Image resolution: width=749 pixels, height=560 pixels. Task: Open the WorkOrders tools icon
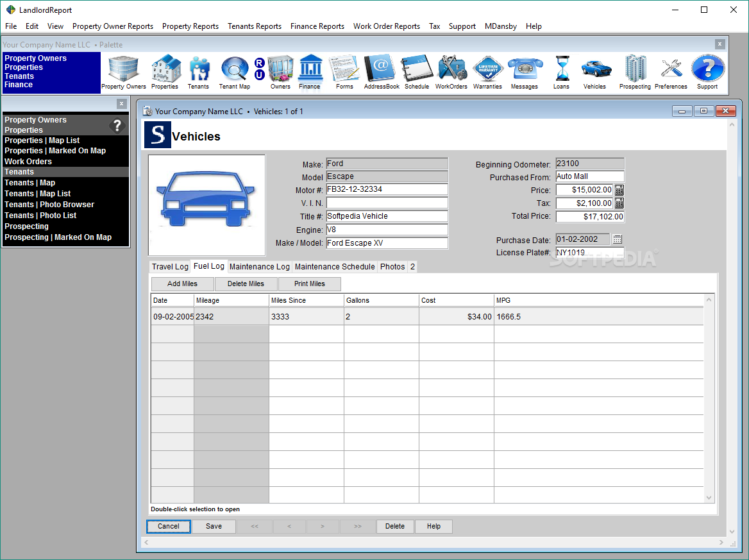[451, 72]
